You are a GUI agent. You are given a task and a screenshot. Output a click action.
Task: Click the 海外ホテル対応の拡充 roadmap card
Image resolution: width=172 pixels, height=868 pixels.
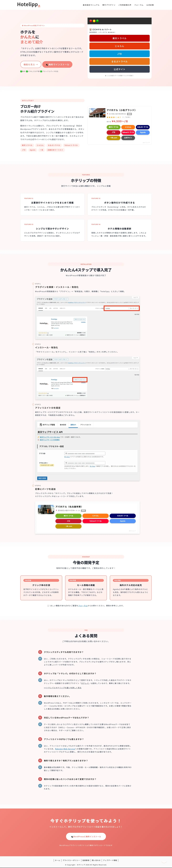131,588
